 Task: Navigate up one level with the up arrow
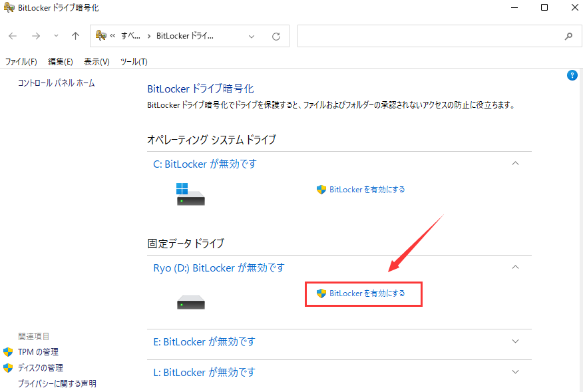tap(74, 36)
